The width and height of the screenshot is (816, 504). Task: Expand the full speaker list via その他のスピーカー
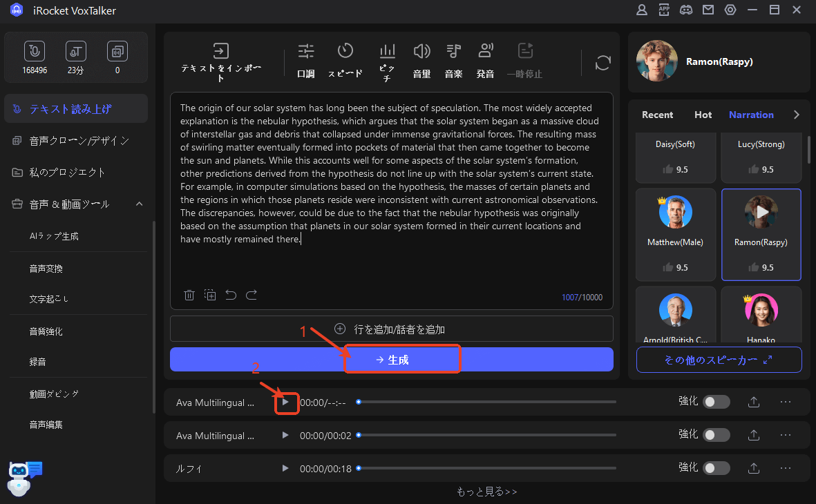tap(719, 360)
